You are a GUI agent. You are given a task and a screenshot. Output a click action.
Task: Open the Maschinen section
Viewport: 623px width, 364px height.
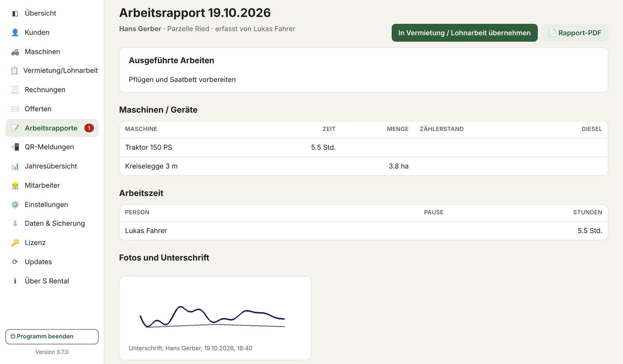pos(52,52)
